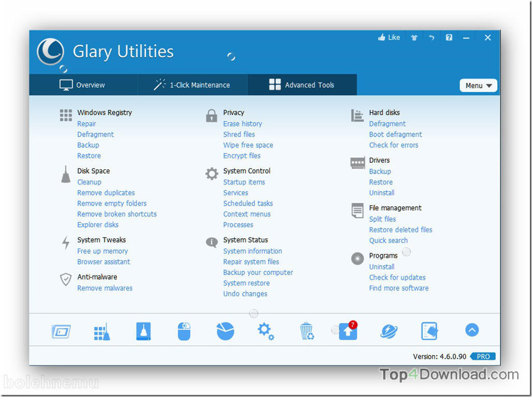Viewport: 532px width, 397px height.
Task: Open Repair system files link
Action: click(251, 262)
